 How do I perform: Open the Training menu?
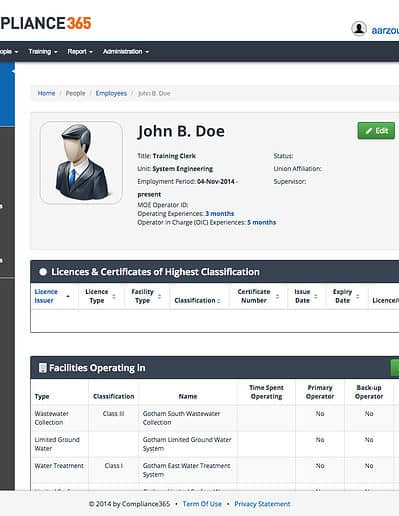43,52
